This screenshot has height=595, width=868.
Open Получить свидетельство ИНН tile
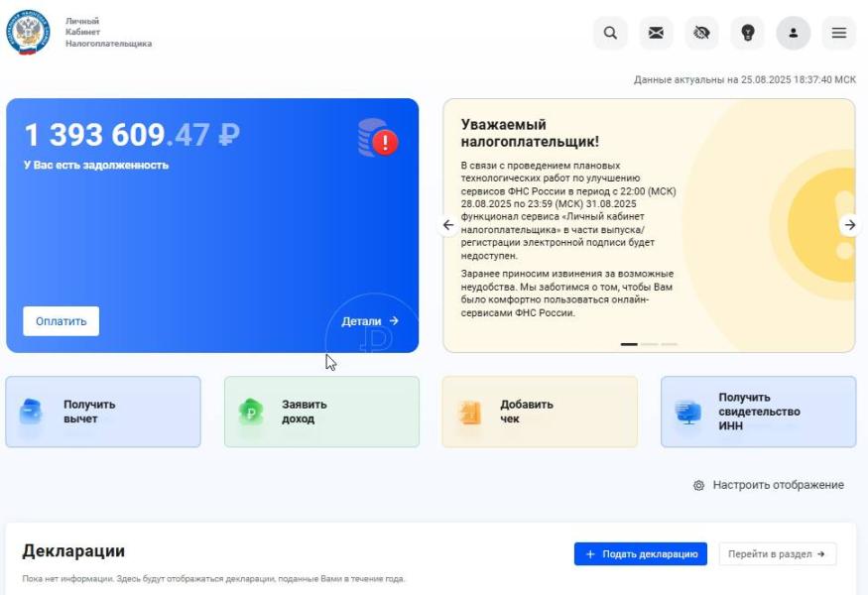pyautogui.click(x=759, y=412)
